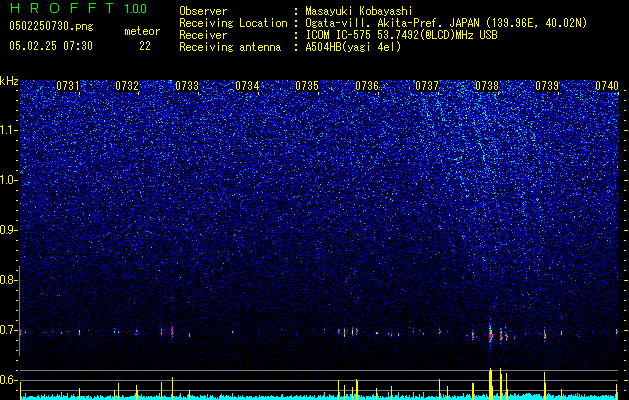This screenshot has width=629, height=400.
Task: Click the 0734 time marker
Action: [247, 86]
